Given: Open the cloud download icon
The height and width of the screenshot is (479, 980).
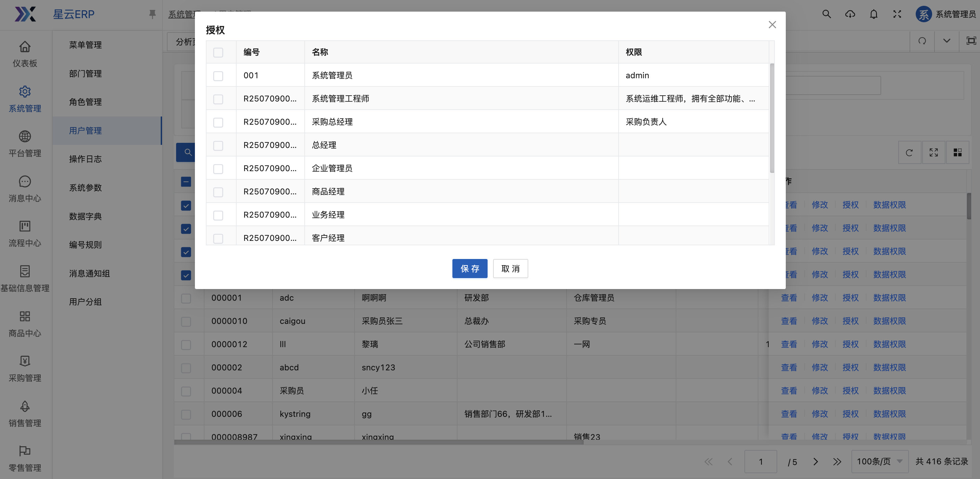Looking at the screenshot, I should coord(850,14).
